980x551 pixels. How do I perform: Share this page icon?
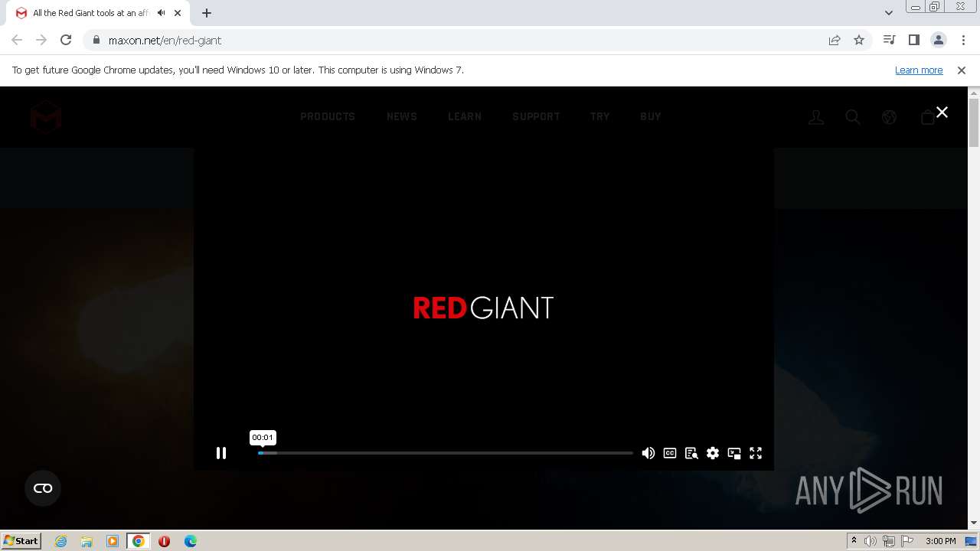tap(835, 40)
